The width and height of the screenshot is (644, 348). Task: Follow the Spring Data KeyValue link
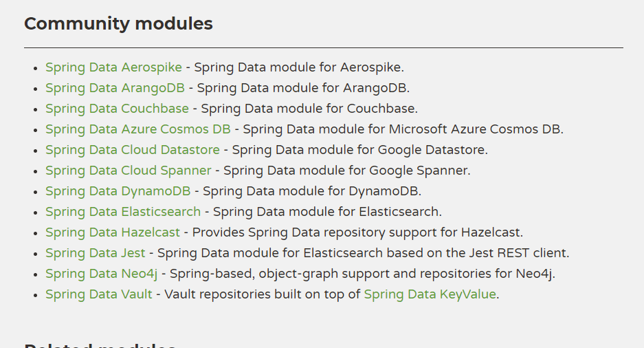[430, 294]
